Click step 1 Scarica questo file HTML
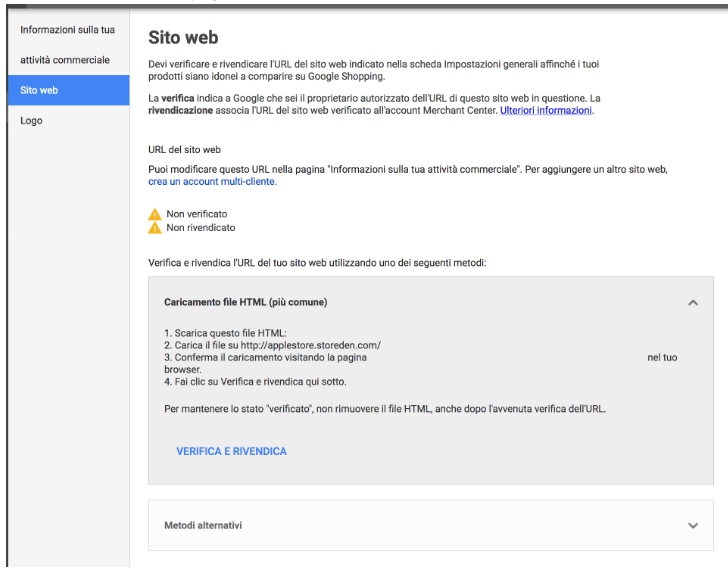This screenshot has width=728, height=571. (225, 333)
